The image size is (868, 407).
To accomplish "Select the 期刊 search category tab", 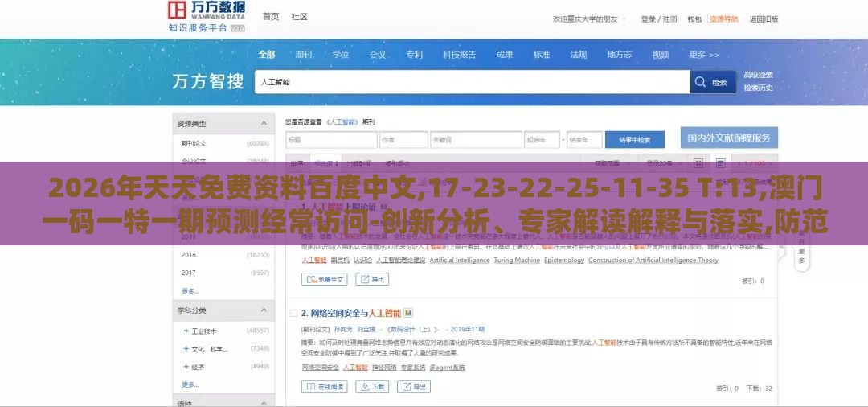I will tap(303, 54).
